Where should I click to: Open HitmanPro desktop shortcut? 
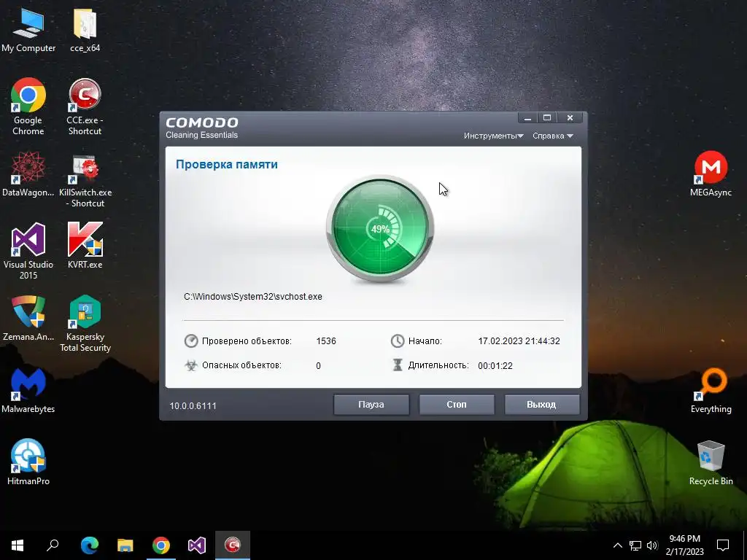click(x=28, y=462)
